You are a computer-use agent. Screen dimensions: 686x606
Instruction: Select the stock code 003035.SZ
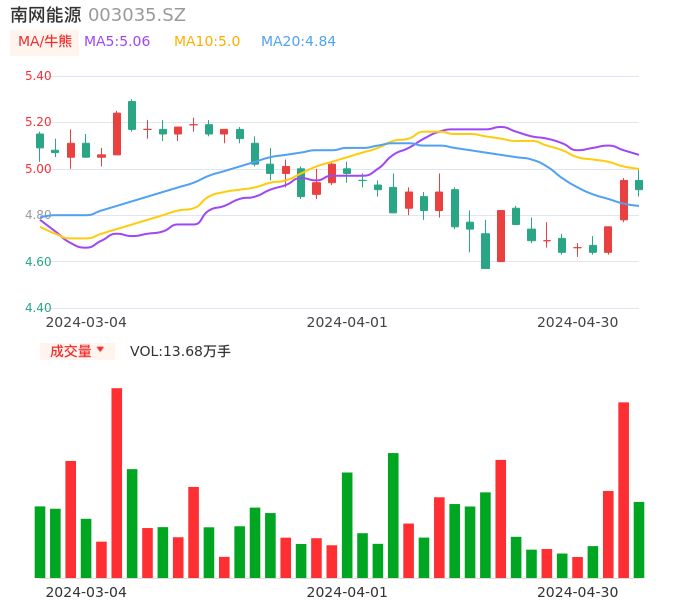[137, 15]
